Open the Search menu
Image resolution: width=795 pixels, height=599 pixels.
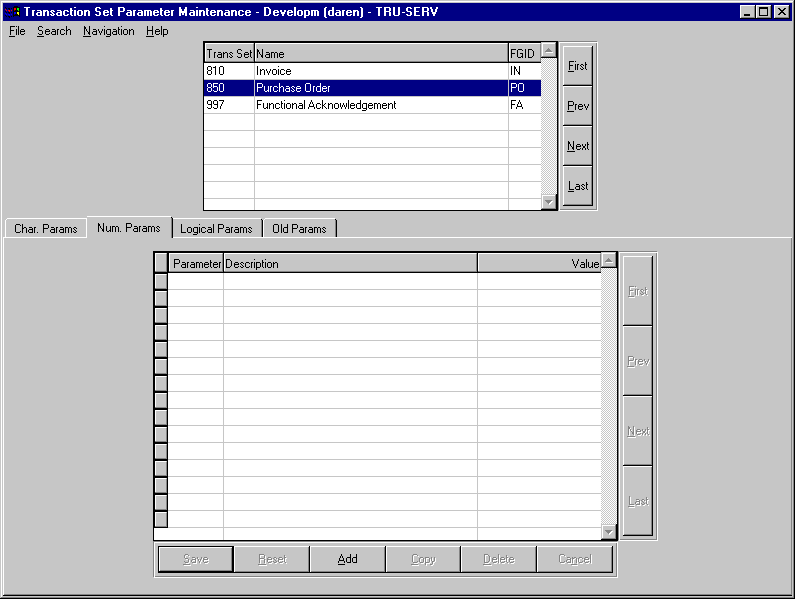pyautogui.click(x=54, y=31)
